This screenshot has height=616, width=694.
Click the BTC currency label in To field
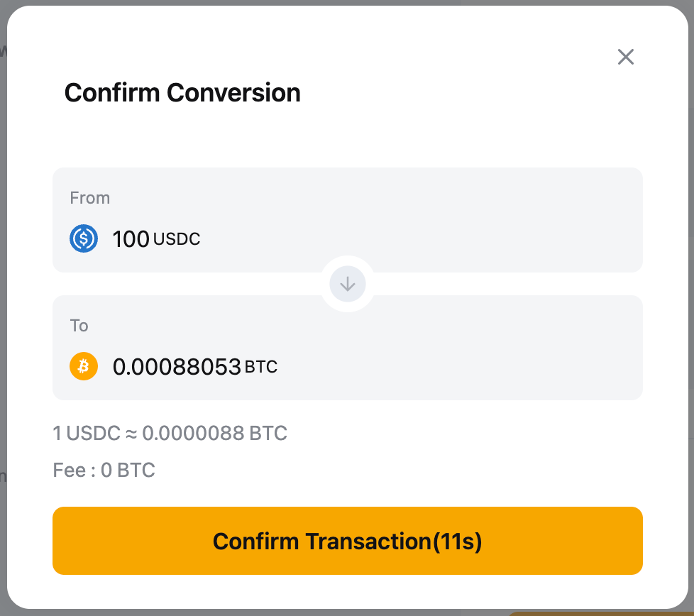click(x=261, y=367)
